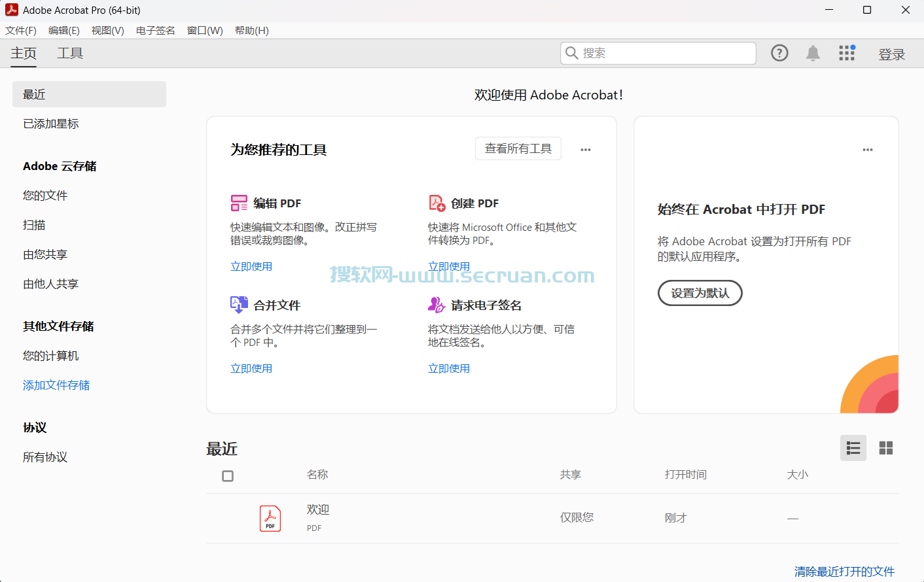
Task: Open the 视图(V) menu
Action: click(x=108, y=31)
